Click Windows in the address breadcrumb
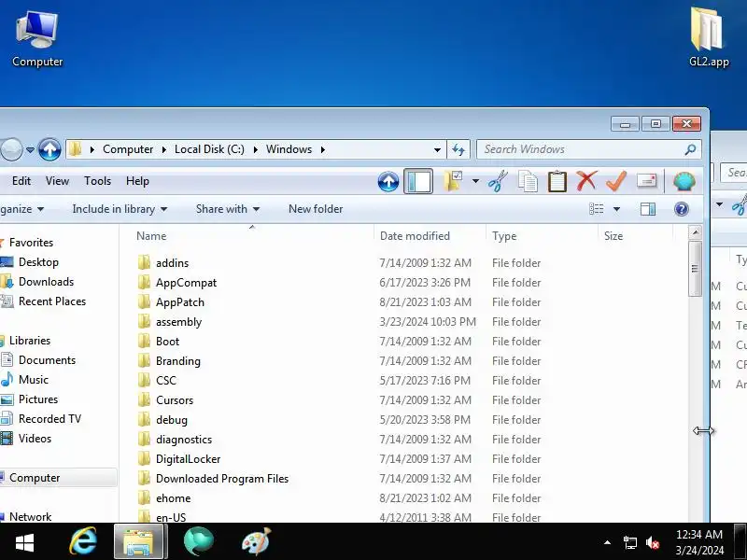This screenshot has width=747, height=560. coord(289,149)
